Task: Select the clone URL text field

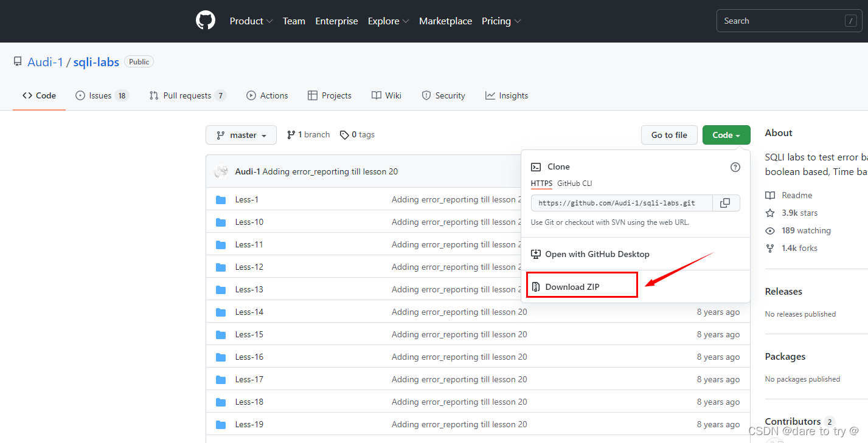Action: 622,203
